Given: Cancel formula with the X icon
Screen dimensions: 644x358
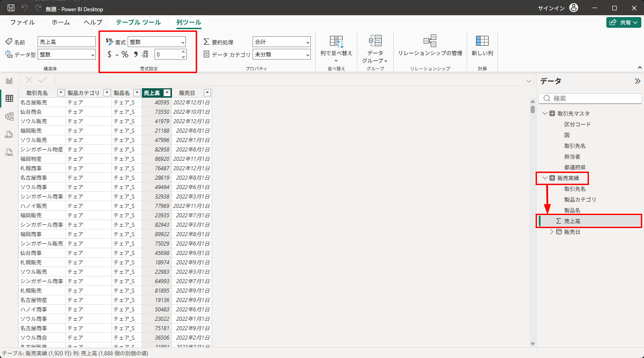Looking at the screenshot, I should [x=29, y=80].
